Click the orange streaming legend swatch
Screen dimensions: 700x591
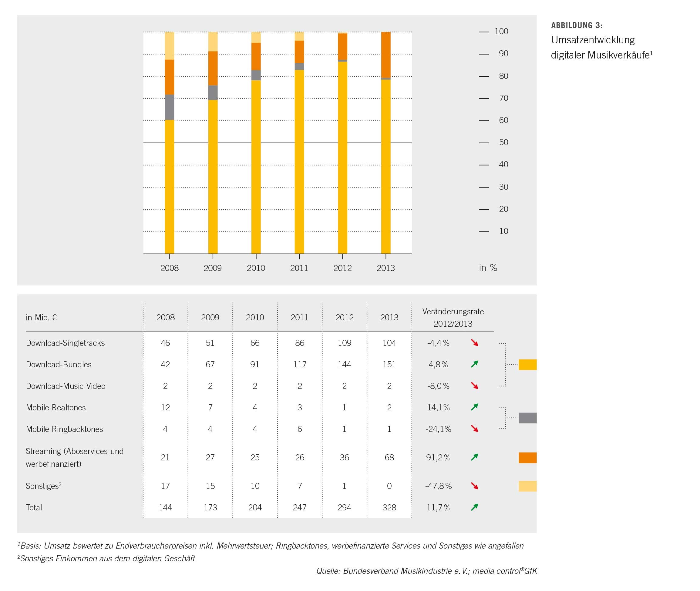coord(527,458)
